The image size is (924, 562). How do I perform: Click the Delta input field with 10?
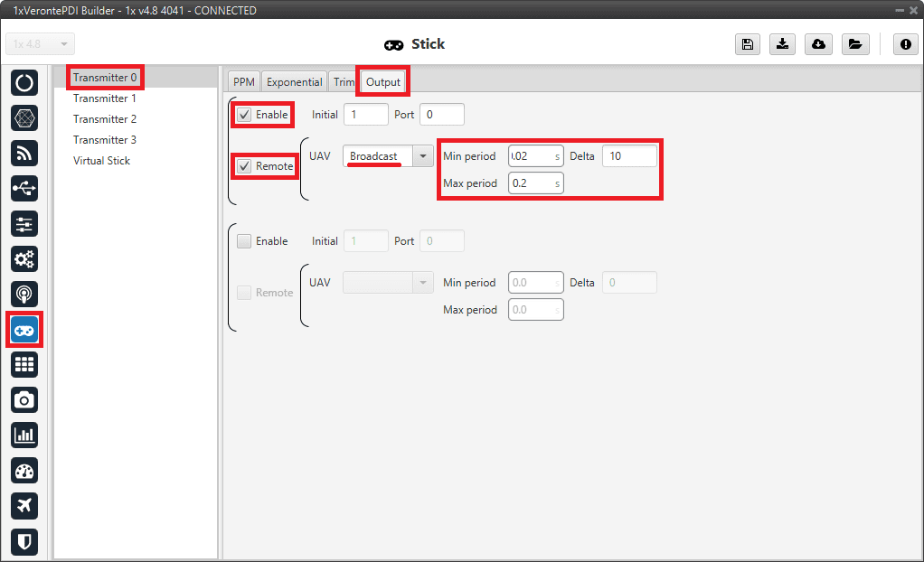(x=629, y=156)
